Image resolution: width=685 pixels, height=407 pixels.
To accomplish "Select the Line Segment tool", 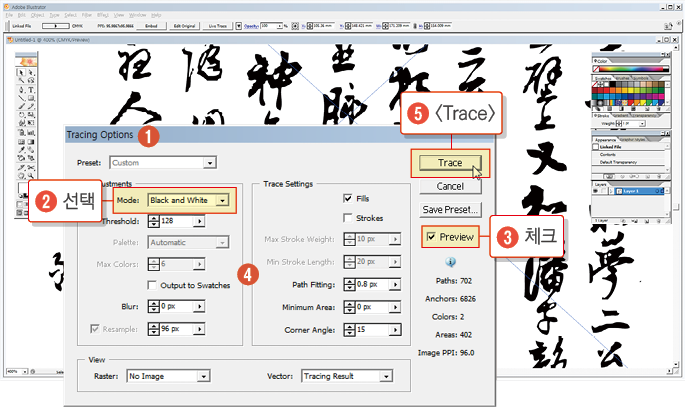I will (21, 98).
